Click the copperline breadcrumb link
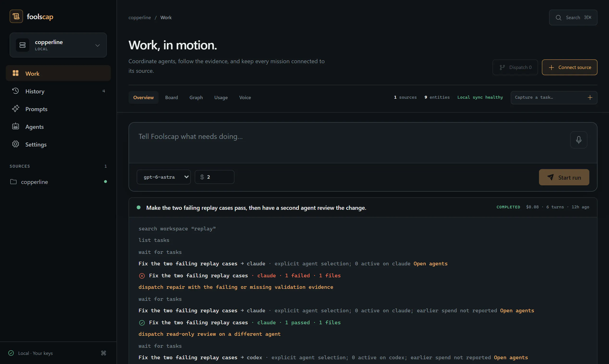The width and height of the screenshot is (609, 364). 140,17
